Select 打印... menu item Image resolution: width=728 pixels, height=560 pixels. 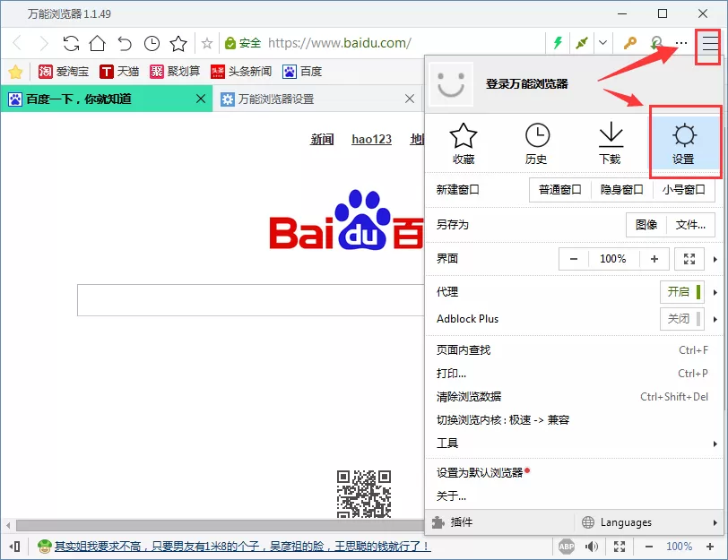click(575, 374)
